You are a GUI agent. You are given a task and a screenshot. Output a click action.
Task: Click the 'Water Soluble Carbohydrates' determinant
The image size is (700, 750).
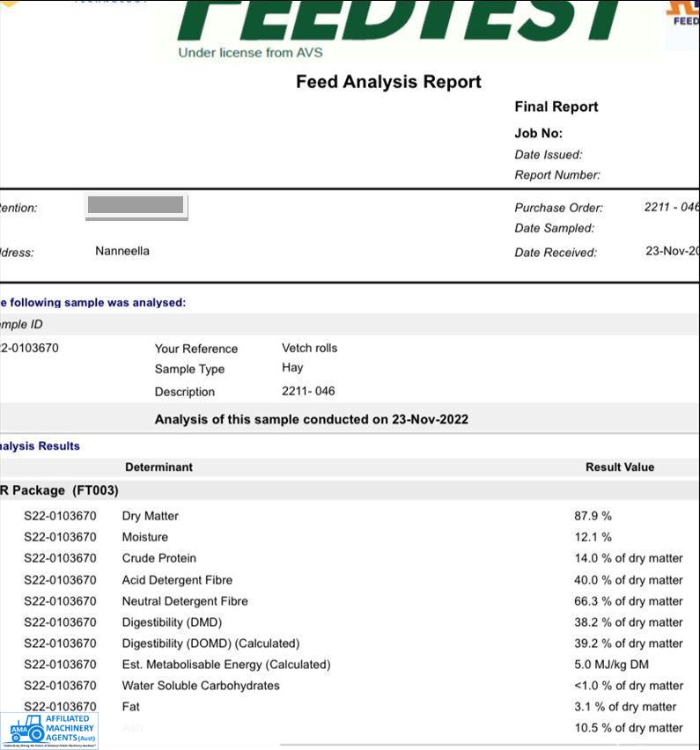201,686
